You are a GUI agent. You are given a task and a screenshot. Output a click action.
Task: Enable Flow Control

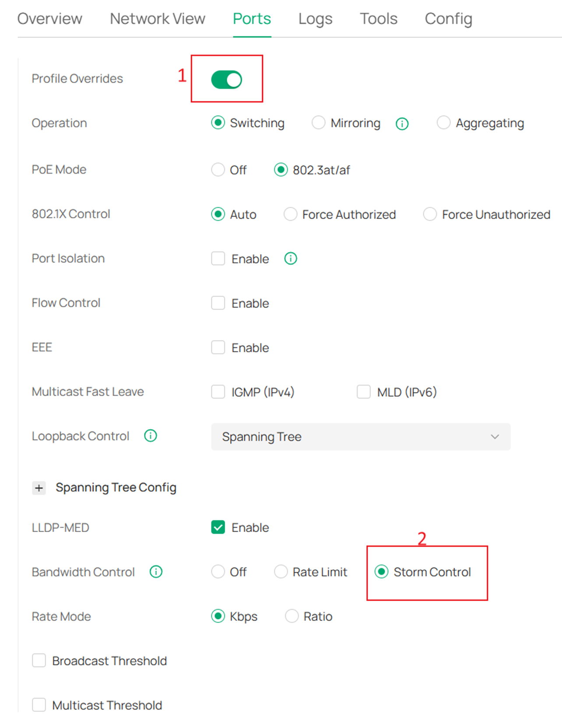218,303
